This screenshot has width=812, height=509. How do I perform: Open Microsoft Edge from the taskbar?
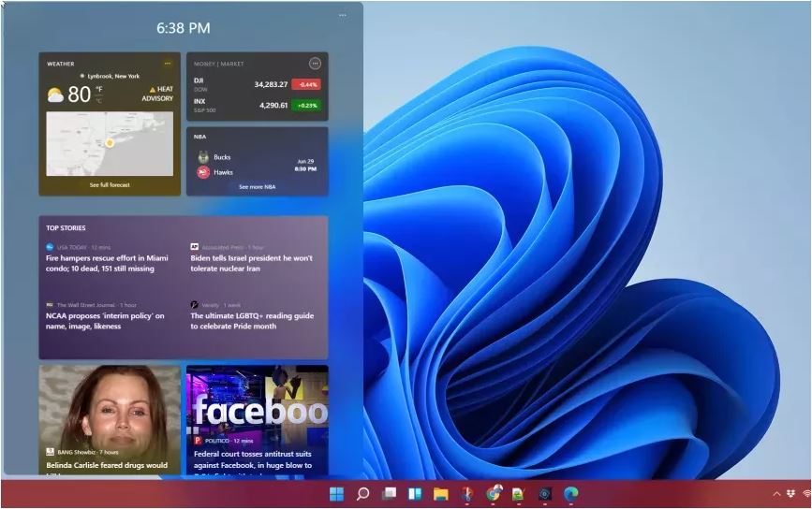coord(570,494)
